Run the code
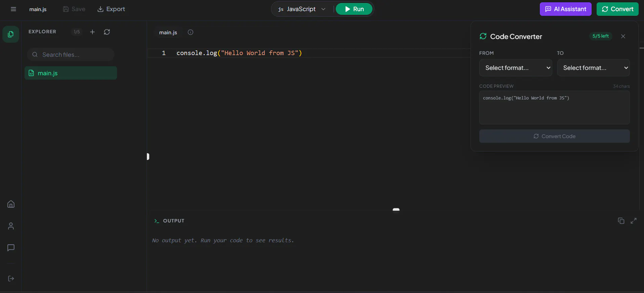 click(354, 9)
